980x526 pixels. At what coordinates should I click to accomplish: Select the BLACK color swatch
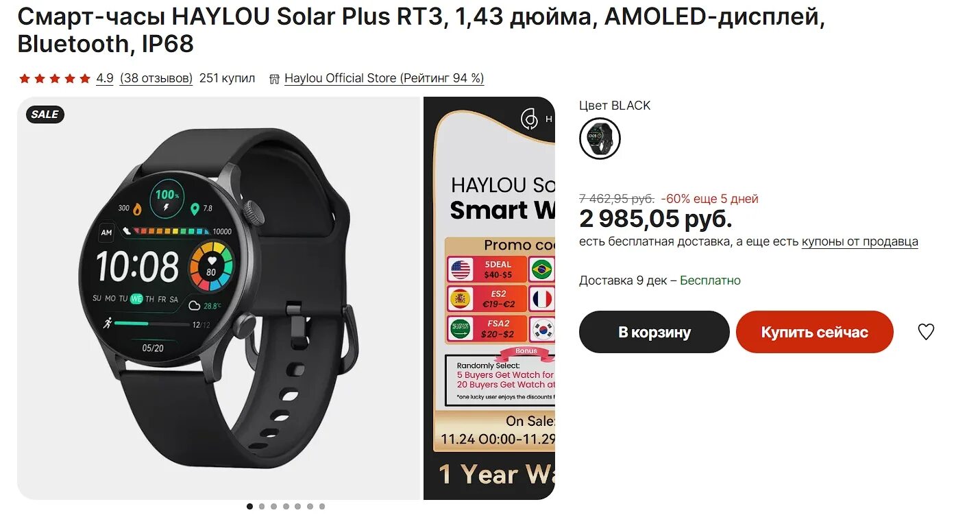click(600, 139)
